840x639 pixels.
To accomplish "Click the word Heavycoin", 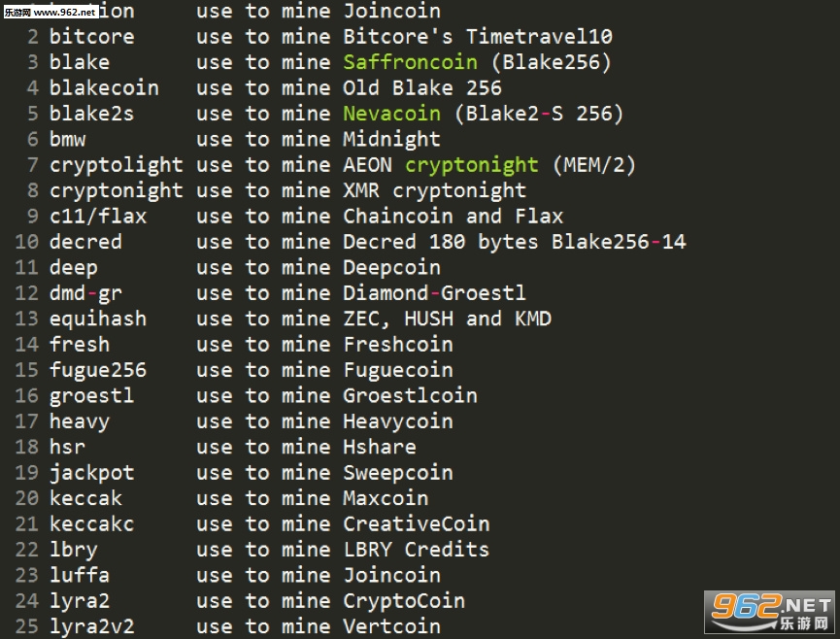I will (398, 422).
